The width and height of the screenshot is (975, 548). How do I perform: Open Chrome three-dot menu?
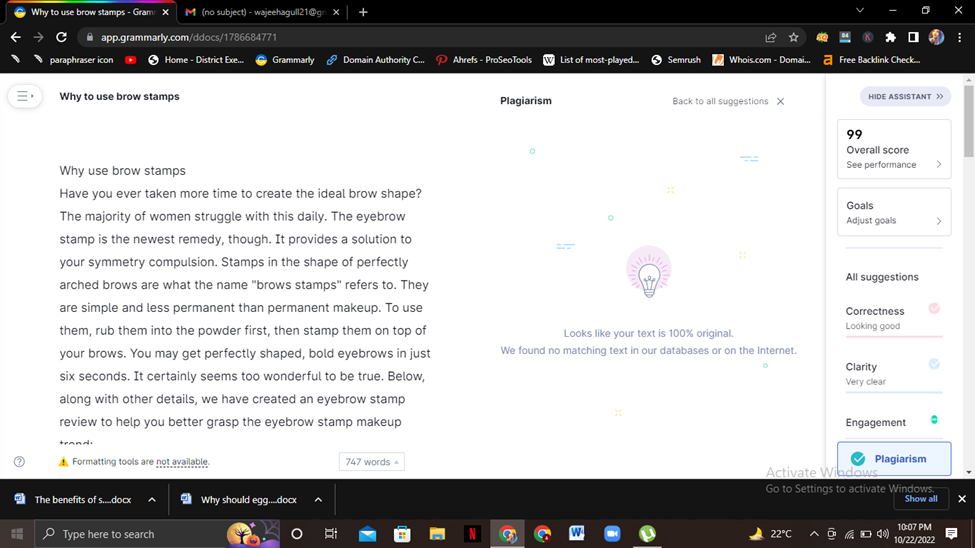click(959, 37)
